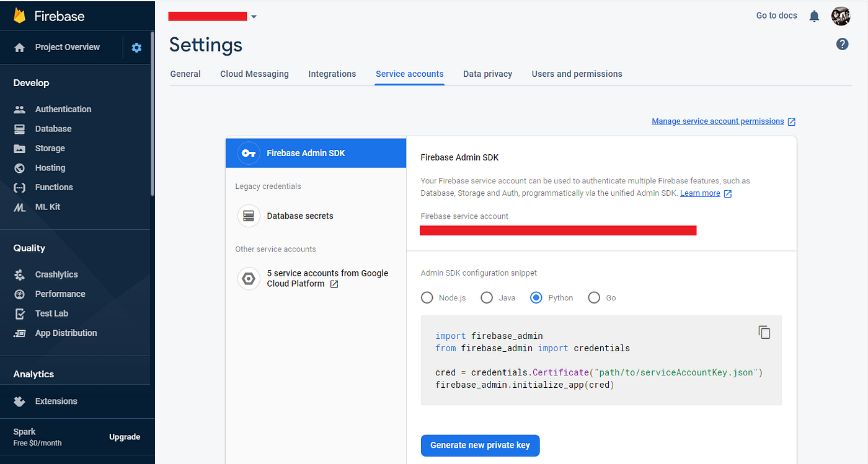Expand the project selector dropdown
868x464 pixels.
click(253, 17)
